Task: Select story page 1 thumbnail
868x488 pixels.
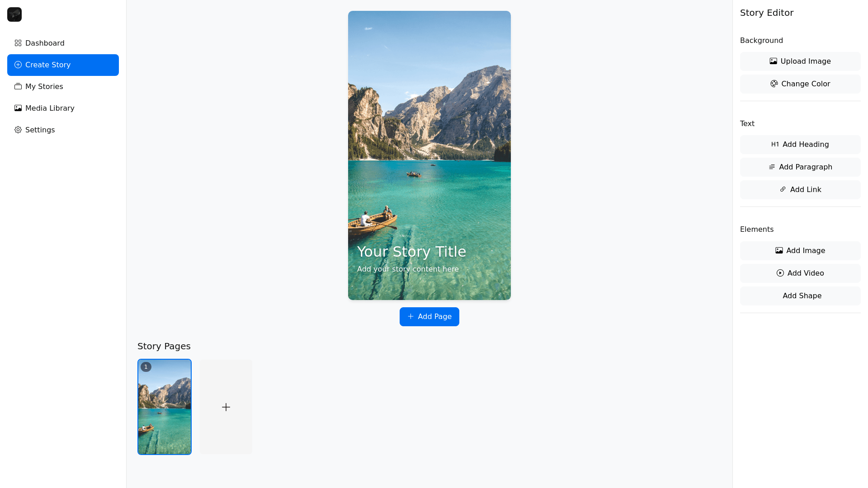Action: click(165, 407)
